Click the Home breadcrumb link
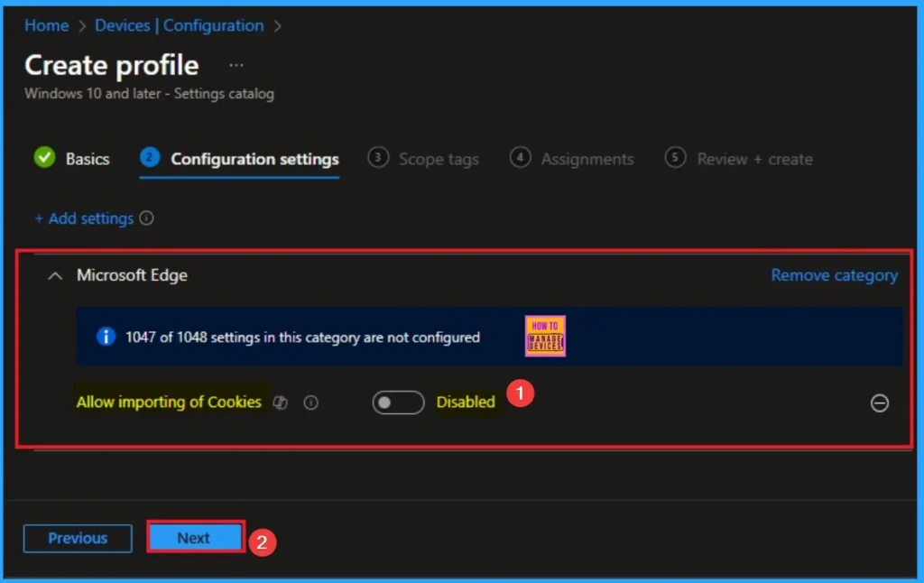The image size is (924, 583). pyautogui.click(x=47, y=25)
